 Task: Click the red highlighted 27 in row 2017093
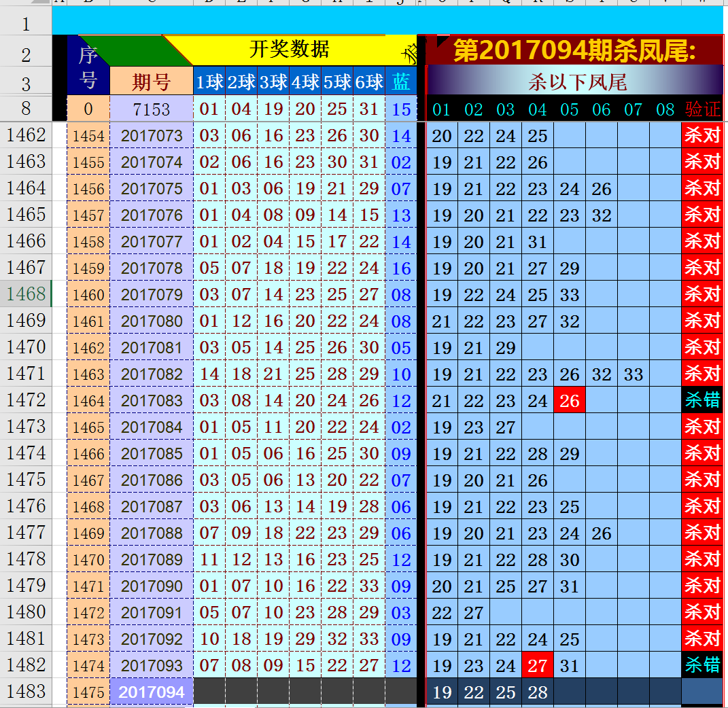coord(537,665)
